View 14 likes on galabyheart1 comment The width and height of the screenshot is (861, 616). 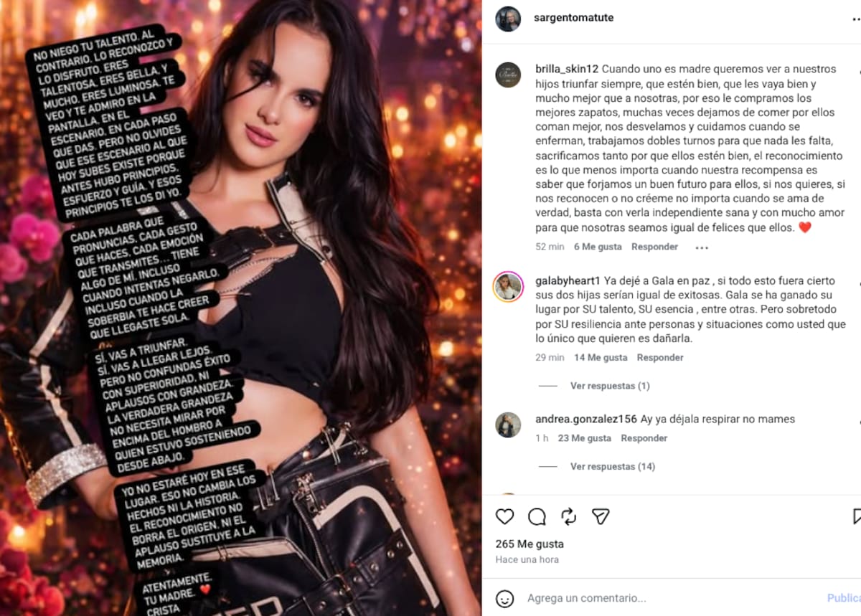(601, 358)
